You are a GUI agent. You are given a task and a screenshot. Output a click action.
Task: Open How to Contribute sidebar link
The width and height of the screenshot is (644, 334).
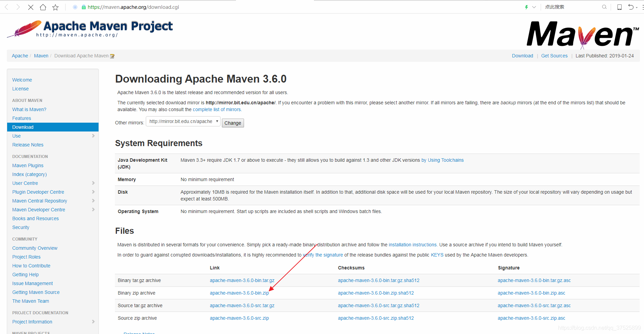coord(31,266)
